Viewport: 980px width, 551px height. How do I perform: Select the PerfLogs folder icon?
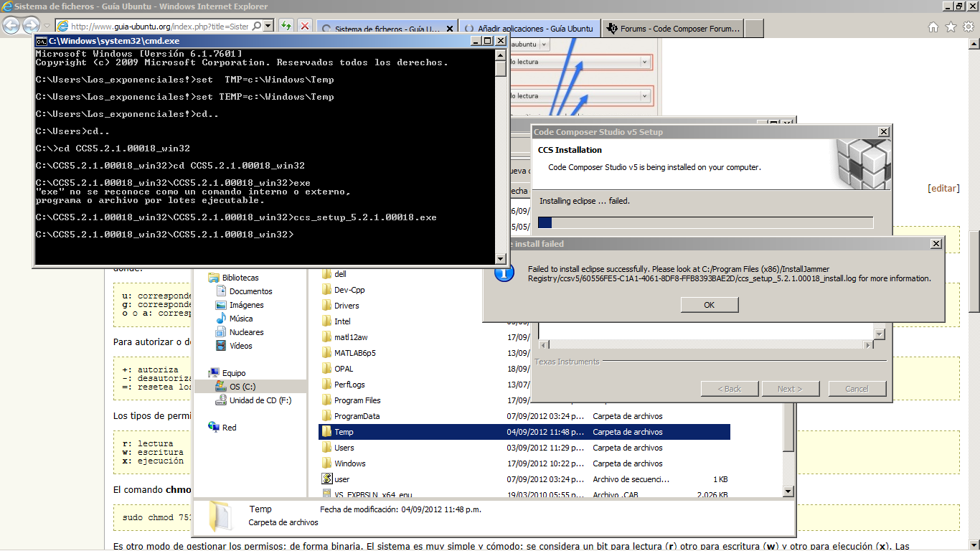pos(326,385)
